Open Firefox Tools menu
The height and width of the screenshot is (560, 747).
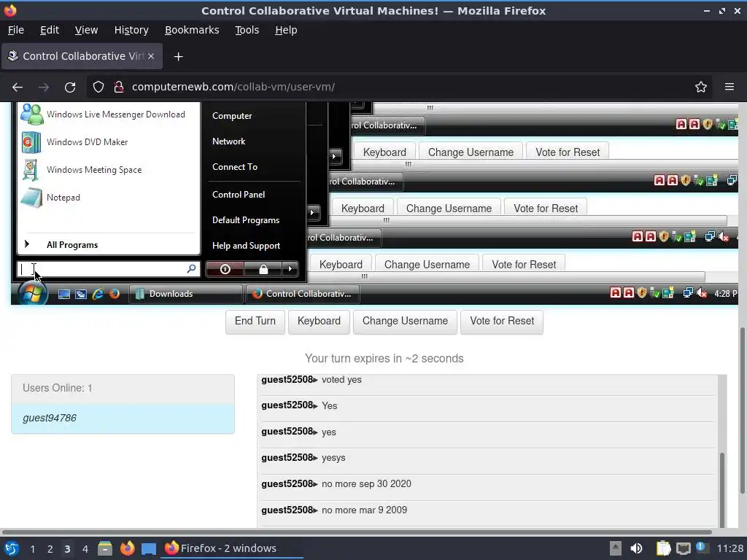pyautogui.click(x=247, y=30)
